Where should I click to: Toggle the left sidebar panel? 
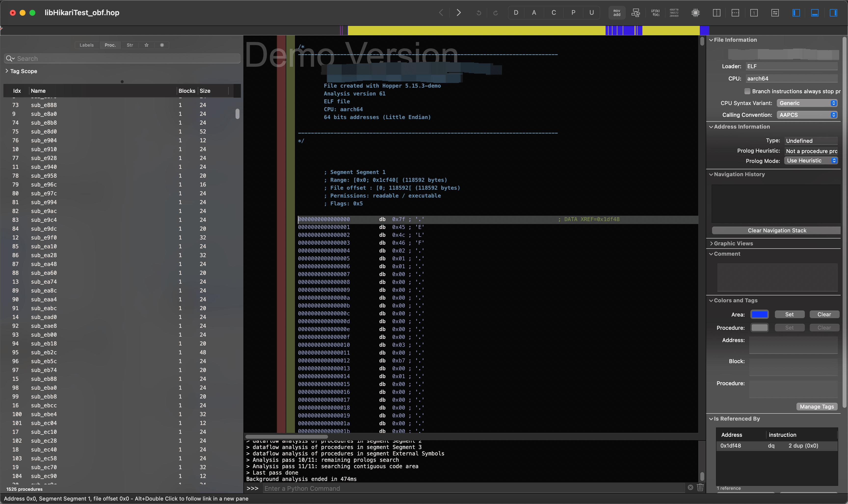796,13
